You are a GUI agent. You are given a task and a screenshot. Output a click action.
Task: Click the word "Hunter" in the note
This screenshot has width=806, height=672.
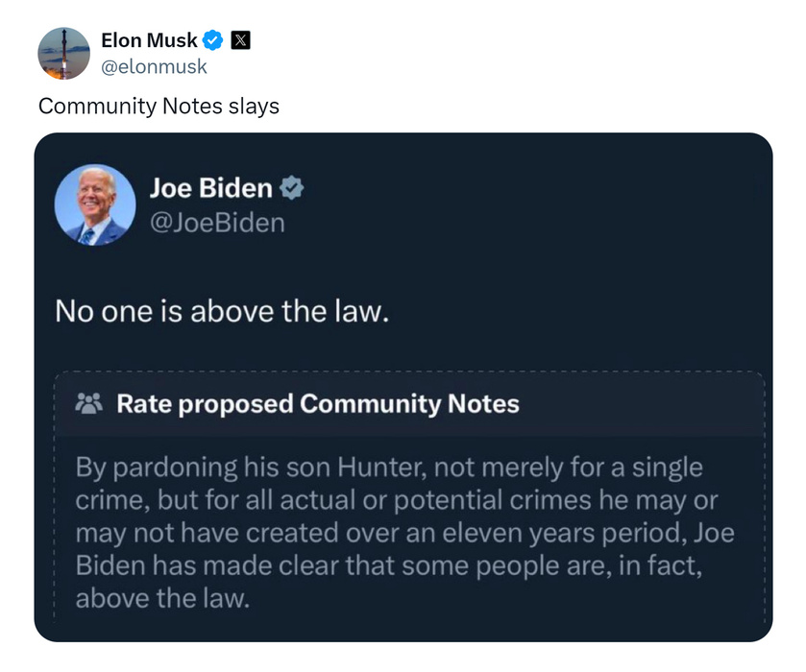point(374,468)
